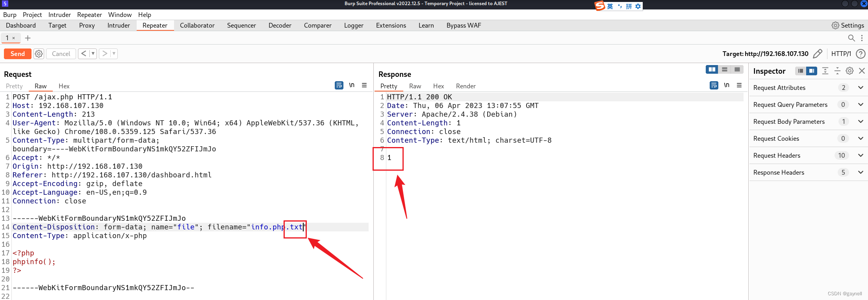
Task: Select top-bottom layout view
Action: [725, 69]
